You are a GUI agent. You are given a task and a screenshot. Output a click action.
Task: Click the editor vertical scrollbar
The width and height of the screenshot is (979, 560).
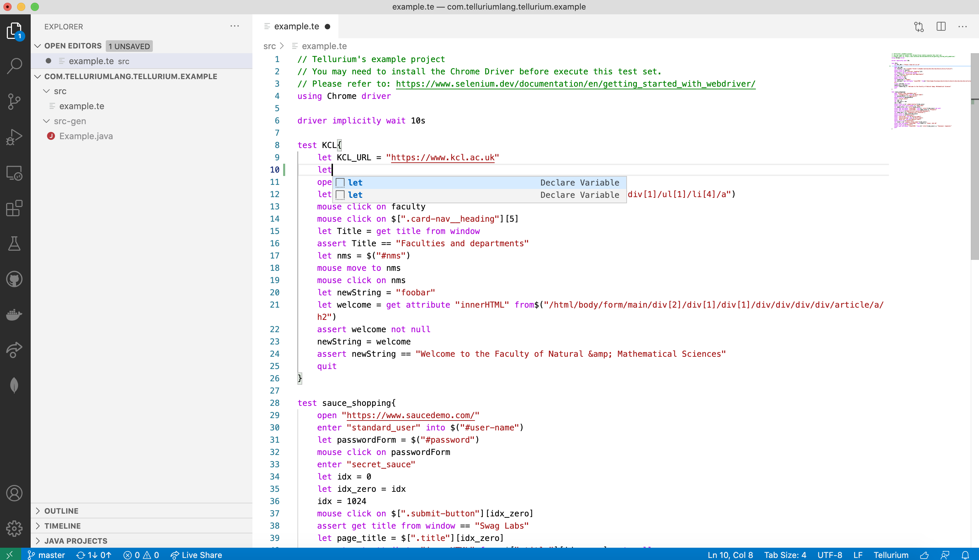pyautogui.click(x=974, y=154)
